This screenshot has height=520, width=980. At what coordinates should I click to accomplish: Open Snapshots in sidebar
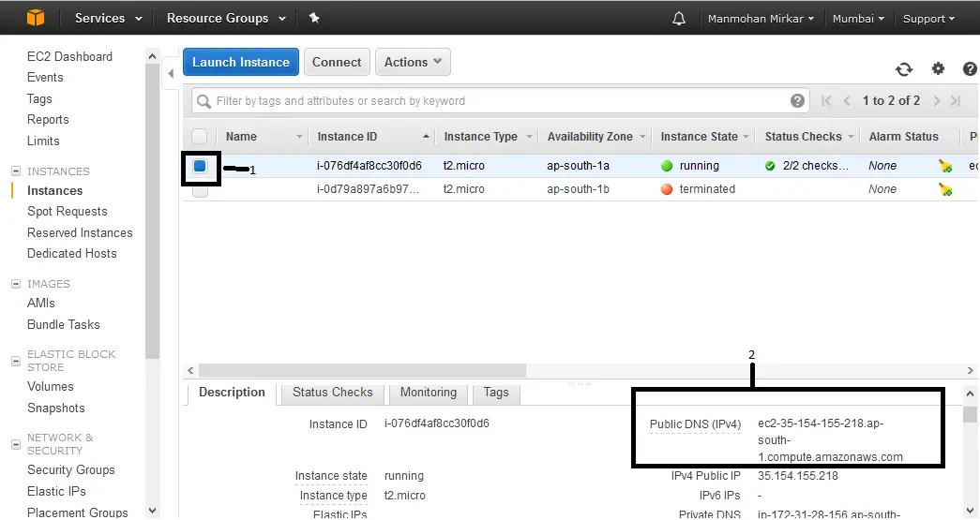coord(55,409)
